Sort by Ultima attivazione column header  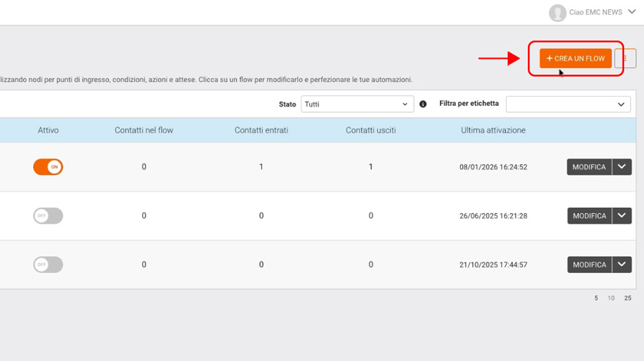pos(493,130)
